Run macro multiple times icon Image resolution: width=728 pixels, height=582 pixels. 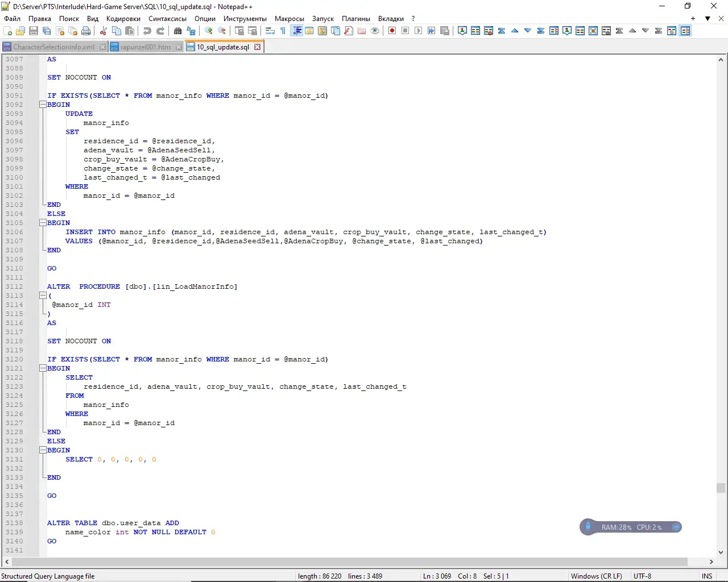(x=432, y=31)
